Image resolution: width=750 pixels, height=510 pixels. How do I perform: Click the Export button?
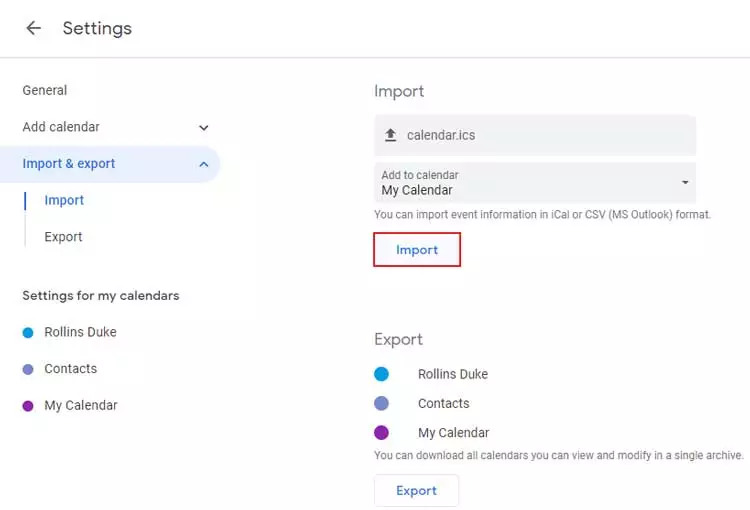(416, 490)
